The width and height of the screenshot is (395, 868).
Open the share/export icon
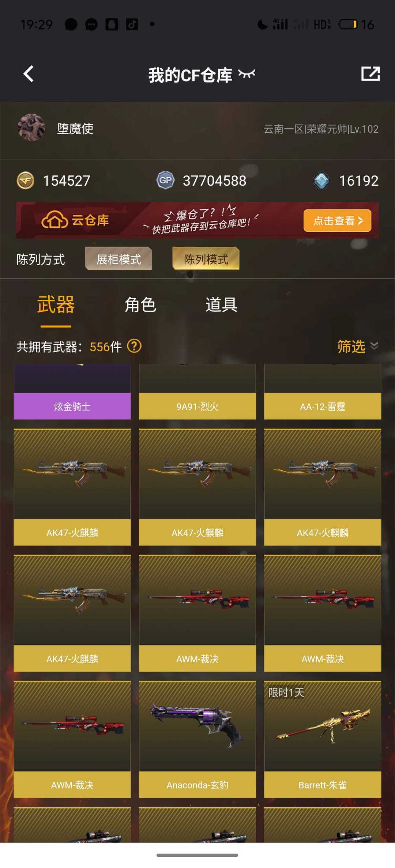(370, 74)
